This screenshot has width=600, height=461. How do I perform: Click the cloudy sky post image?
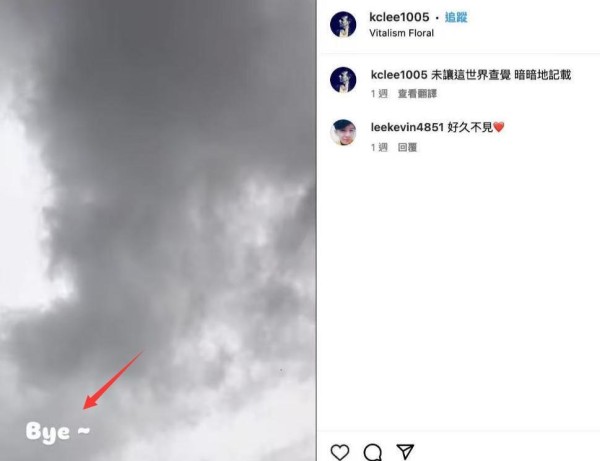click(158, 230)
